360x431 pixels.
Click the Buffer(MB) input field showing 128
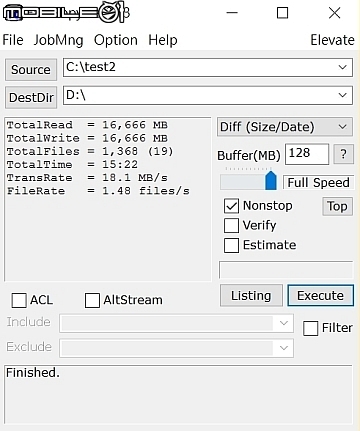(x=307, y=154)
